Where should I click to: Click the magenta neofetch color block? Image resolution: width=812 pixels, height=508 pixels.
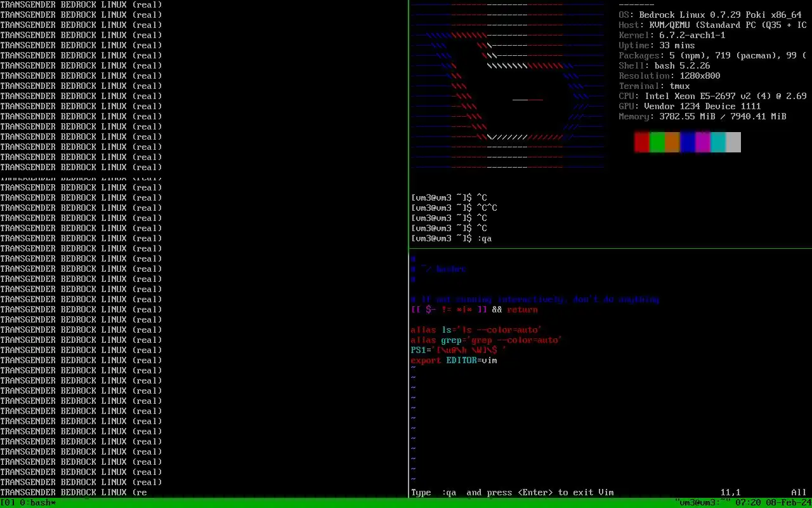703,142
